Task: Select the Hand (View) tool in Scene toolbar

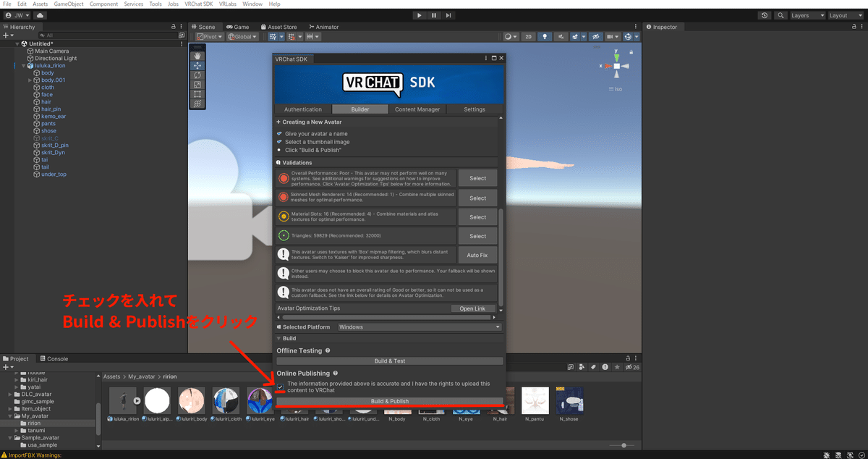Action: click(x=197, y=56)
